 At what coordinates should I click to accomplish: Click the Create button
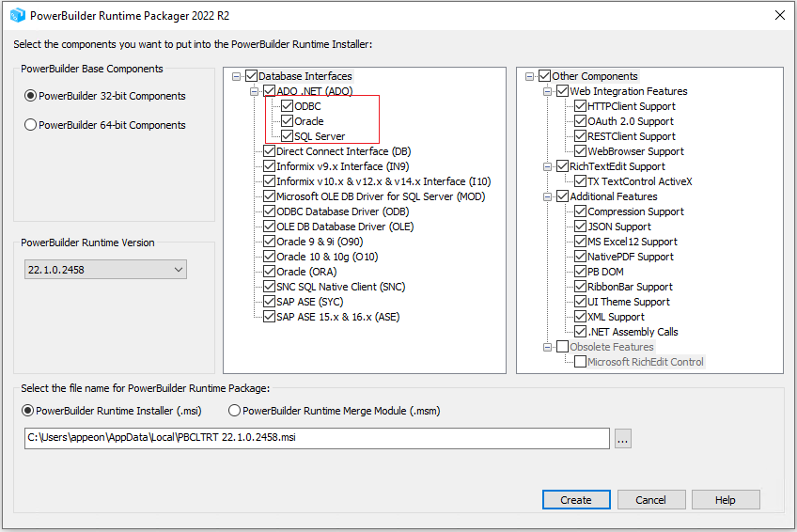pyautogui.click(x=575, y=500)
